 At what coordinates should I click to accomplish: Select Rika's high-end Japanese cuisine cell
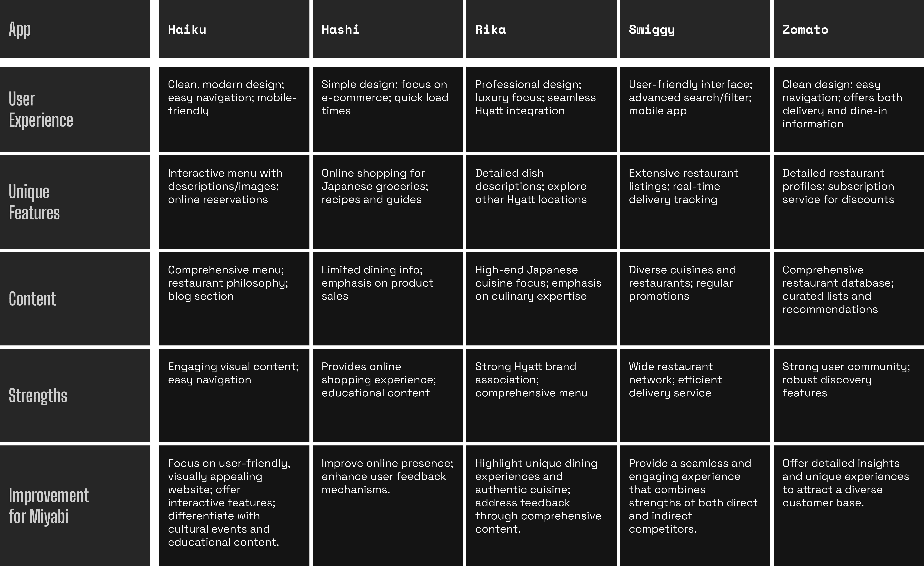(x=542, y=299)
